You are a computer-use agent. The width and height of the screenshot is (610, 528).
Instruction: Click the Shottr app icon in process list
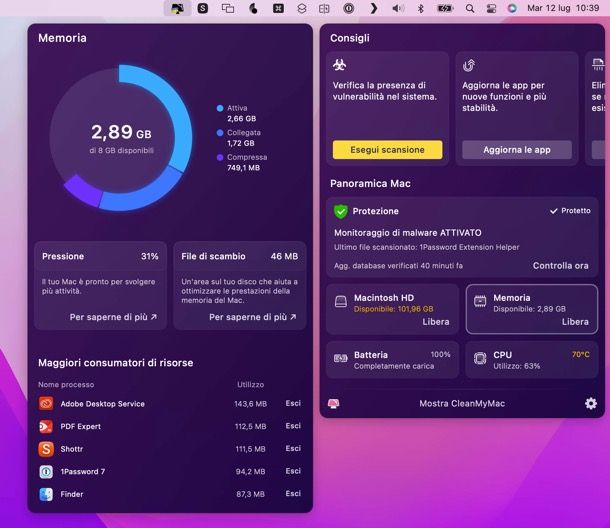pyautogui.click(x=46, y=449)
